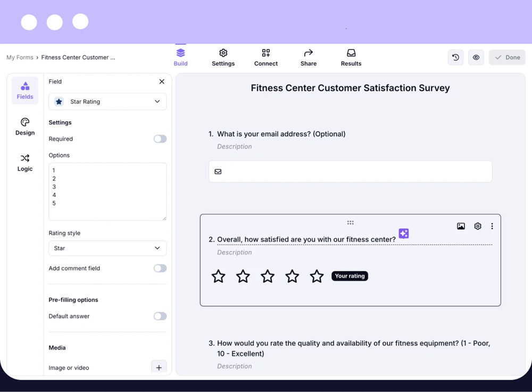532x392 pixels.
Task: Click the Done button
Action: pos(506,57)
